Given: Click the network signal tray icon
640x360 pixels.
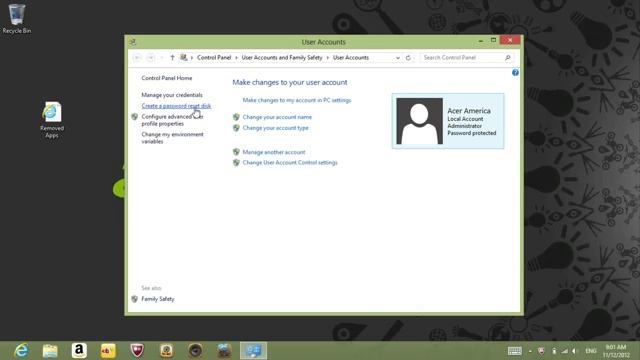Looking at the screenshot, I should (x=564, y=351).
